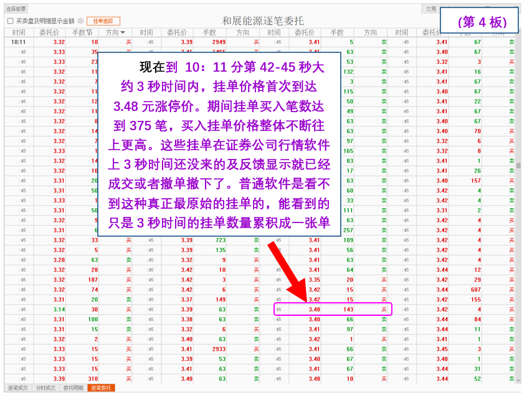Viewport: 532px width, 400px height.
Task: Enable 买卖盘及明细显示金额 checkbox
Action: (10, 21)
